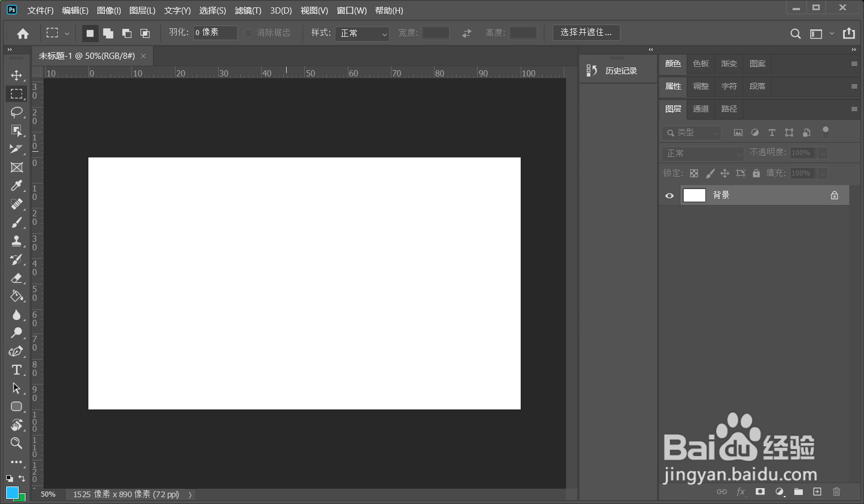Open the Edit Toolbar three-dots menu
The image size is (864, 504).
pos(16,462)
